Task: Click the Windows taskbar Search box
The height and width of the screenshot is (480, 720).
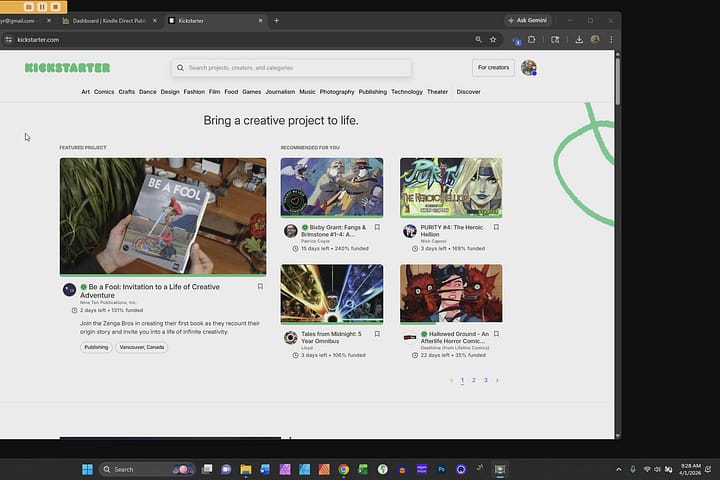Action: pos(147,469)
